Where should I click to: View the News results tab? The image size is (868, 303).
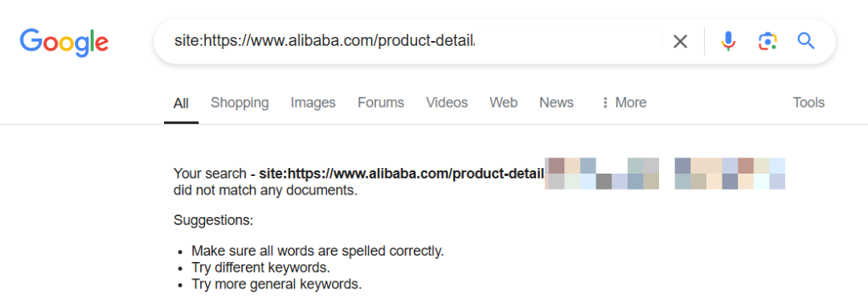(556, 103)
